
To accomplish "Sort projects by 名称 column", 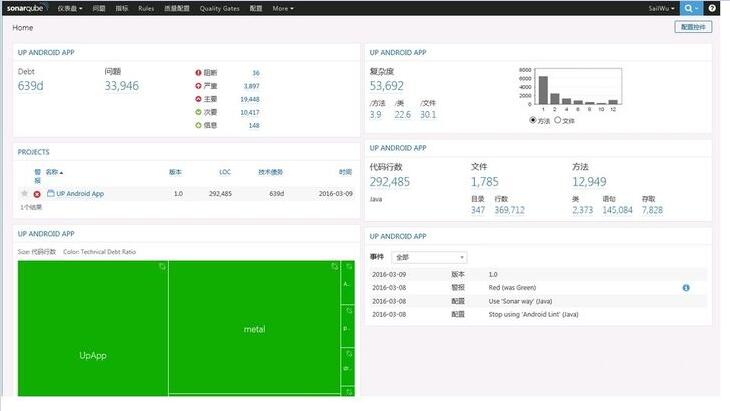I will pyautogui.click(x=54, y=172).
